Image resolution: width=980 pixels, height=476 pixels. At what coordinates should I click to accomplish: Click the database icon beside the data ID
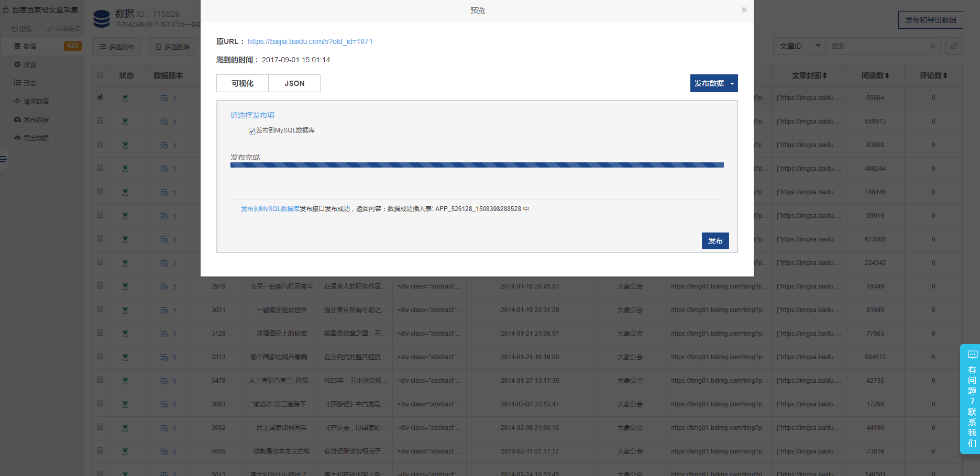click(x=102, y=18)
